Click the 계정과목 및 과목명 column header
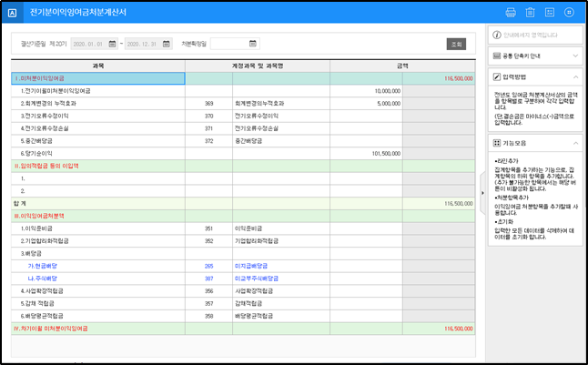588x365 pixels. coord(258,66)
